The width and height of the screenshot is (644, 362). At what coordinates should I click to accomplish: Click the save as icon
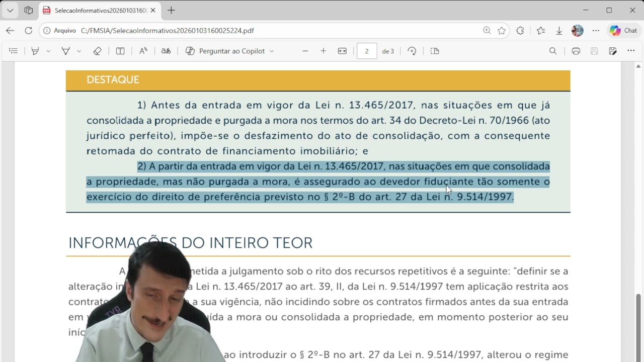612,51
